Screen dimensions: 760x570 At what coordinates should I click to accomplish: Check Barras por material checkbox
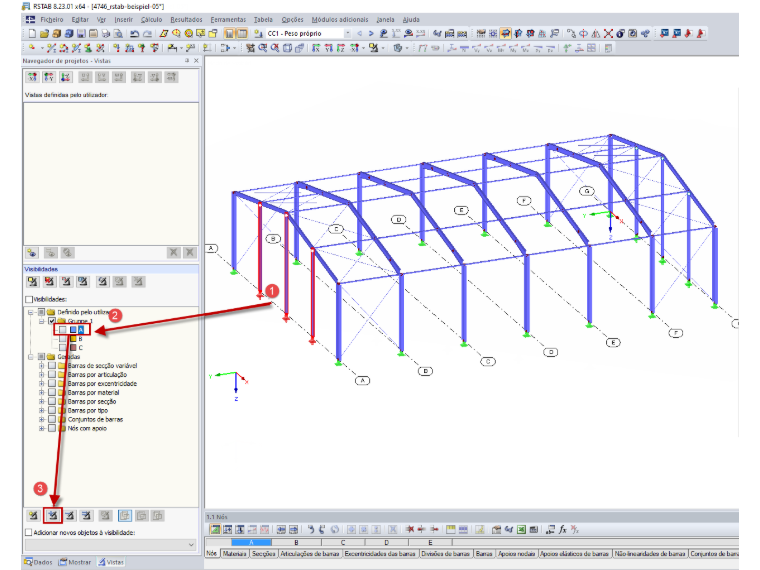click(52, 393)
